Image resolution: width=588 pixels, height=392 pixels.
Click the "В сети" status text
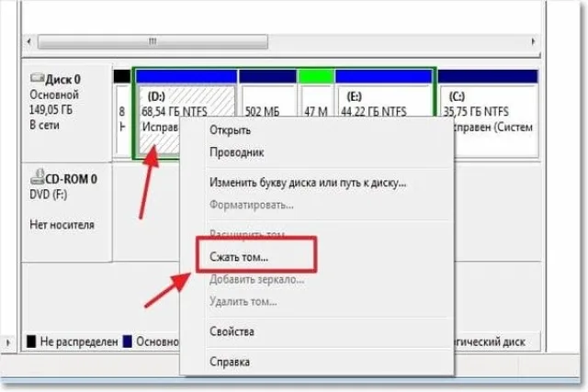tap(44, 125)
